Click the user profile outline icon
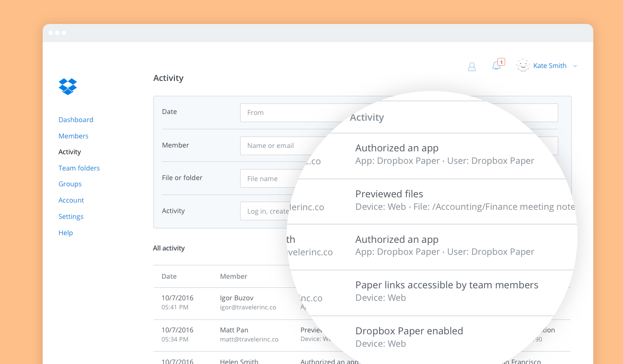623x364 pixels. click(472, 67)
